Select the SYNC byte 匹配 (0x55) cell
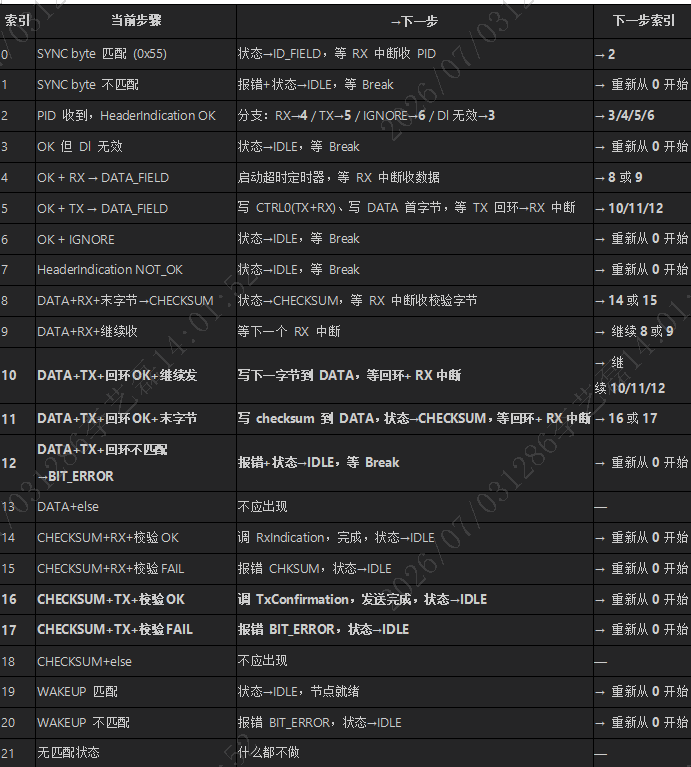 [136, 54]
